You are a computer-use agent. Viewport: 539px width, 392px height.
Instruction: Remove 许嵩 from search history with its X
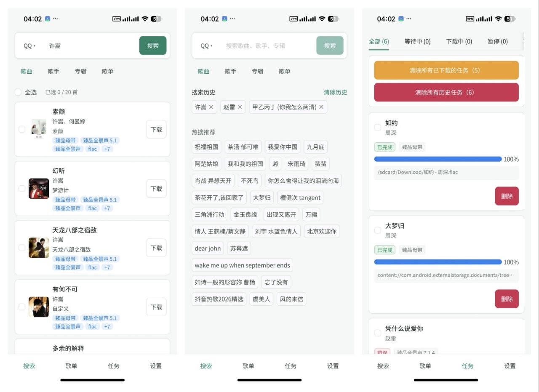[211, 107]
